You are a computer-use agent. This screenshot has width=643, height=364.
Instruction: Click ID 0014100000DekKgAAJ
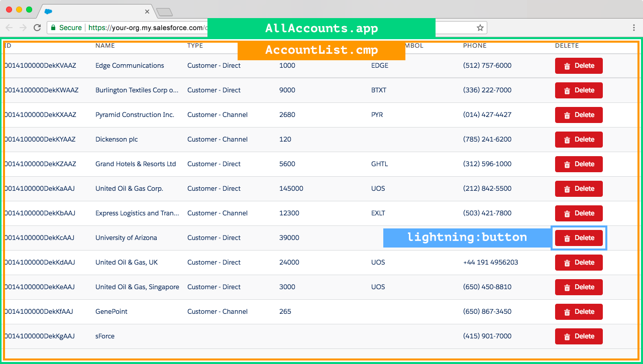39,336
